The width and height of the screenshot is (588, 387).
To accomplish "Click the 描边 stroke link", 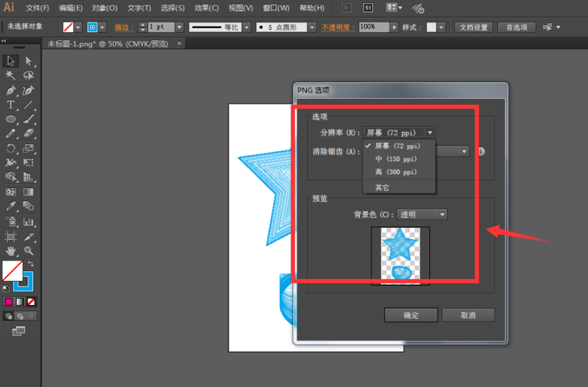I will point(124,27).
